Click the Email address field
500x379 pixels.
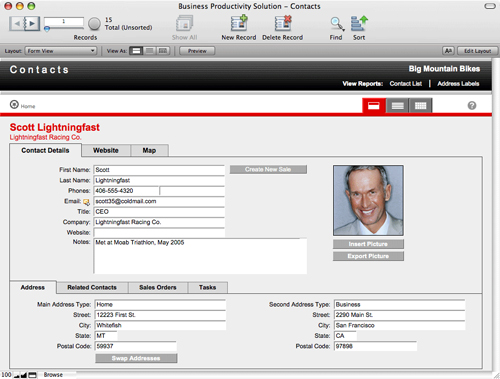tap(159, 201)
